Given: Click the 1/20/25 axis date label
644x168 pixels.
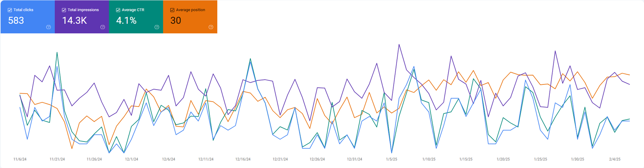Looking at the screenshot, I should pos(503,159).
